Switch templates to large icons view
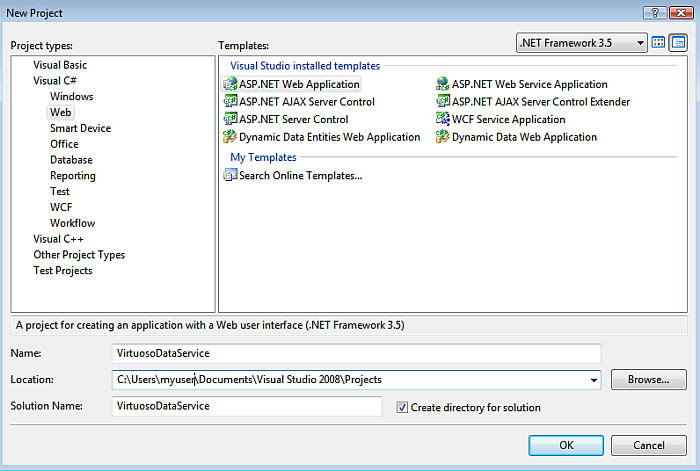Image resolution: width=700 pixels, height=471 pixels. (x=659, y=43)
